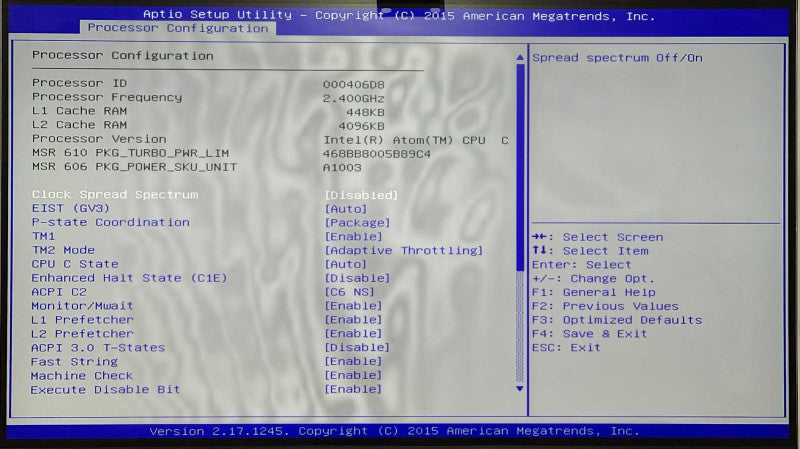Select the Monitor/Mwait setting
800x449 pixels.
(82, 306)
